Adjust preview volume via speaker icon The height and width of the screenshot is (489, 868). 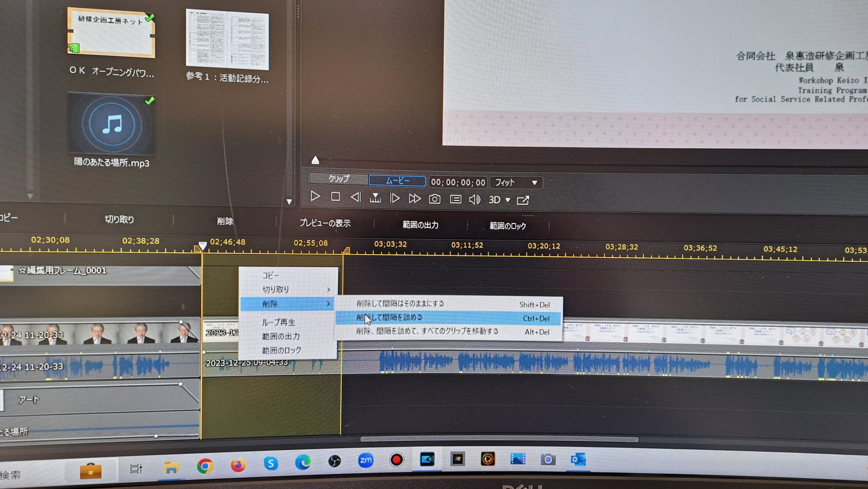point(475,199)
